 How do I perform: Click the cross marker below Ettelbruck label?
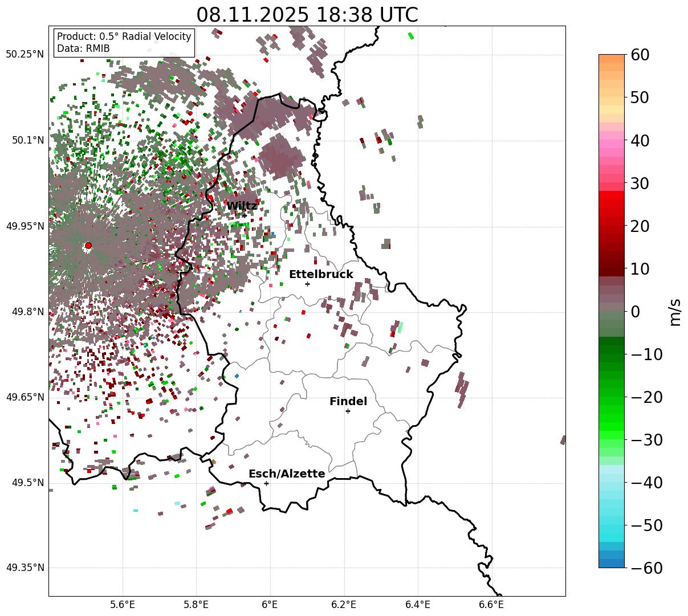[308, 284]
